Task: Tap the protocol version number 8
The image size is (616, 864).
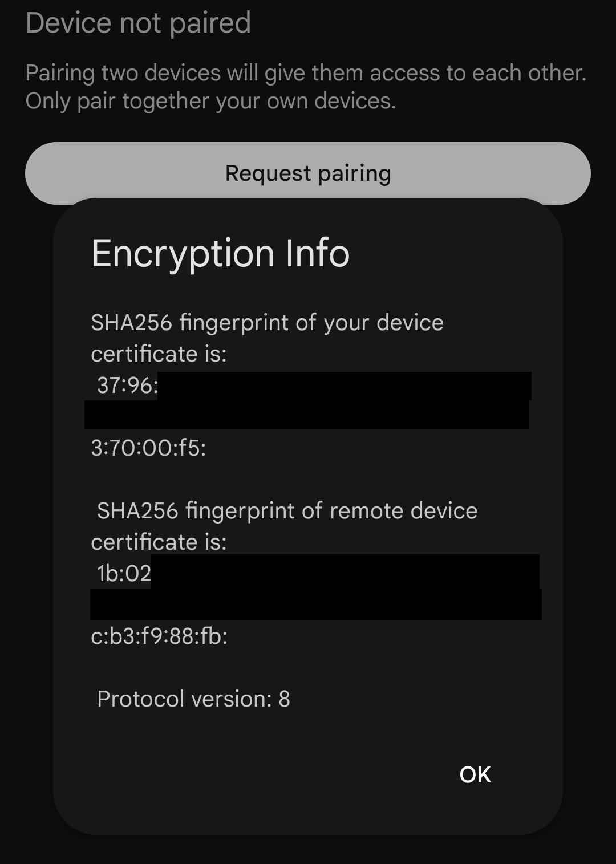Action: pyautogui.click(x=284, y=699)
